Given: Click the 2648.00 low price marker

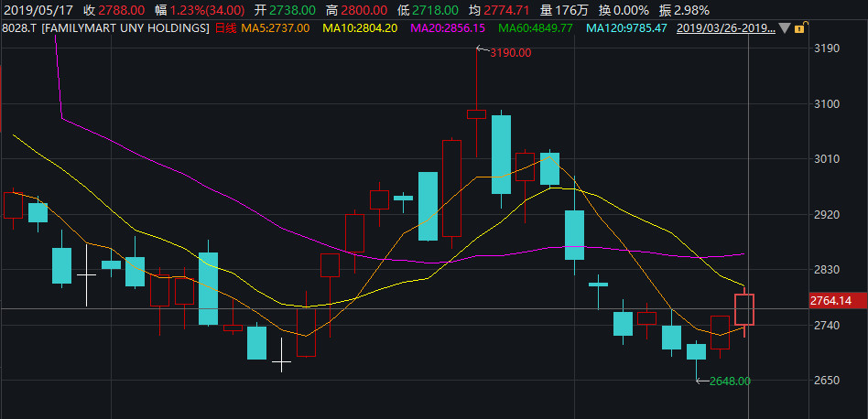Looking at the screenshot, I should 730,381.
